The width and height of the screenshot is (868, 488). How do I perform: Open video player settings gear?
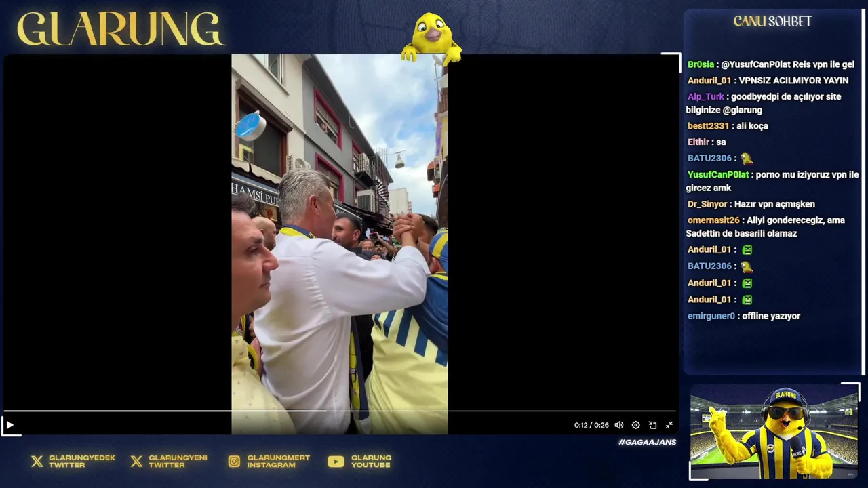pos(635,425)
